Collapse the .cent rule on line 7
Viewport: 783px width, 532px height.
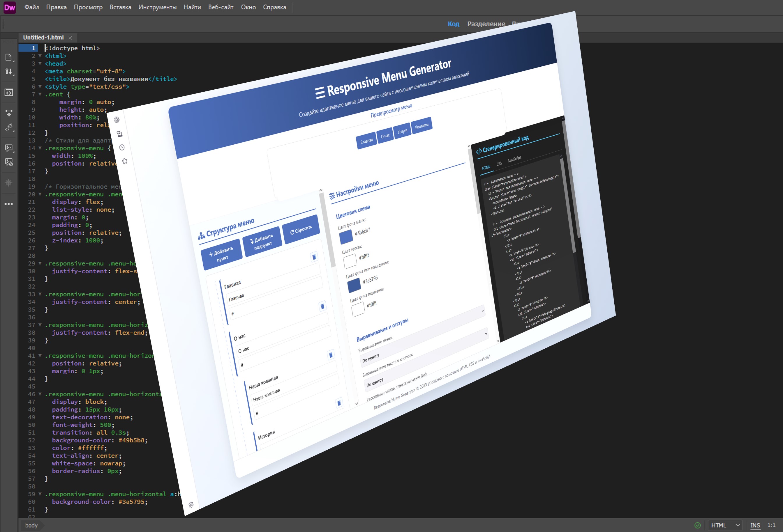40,94
